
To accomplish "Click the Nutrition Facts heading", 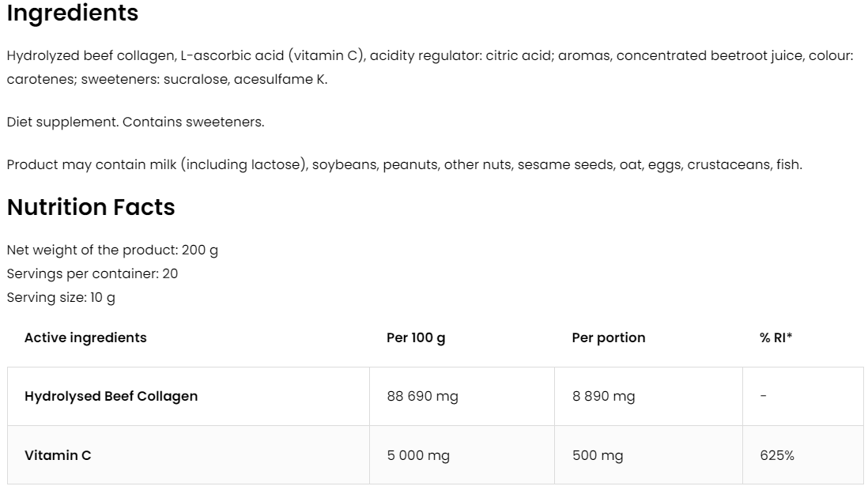I will point(91,208).
